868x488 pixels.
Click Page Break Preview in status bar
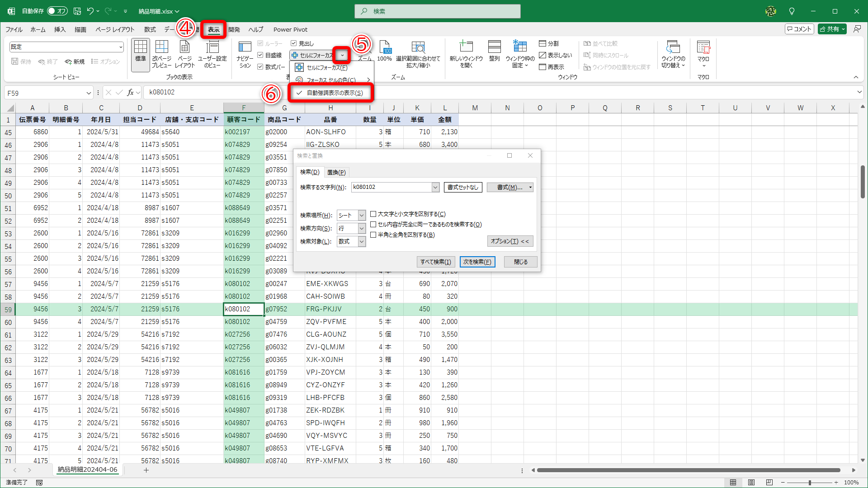(769, 482)
